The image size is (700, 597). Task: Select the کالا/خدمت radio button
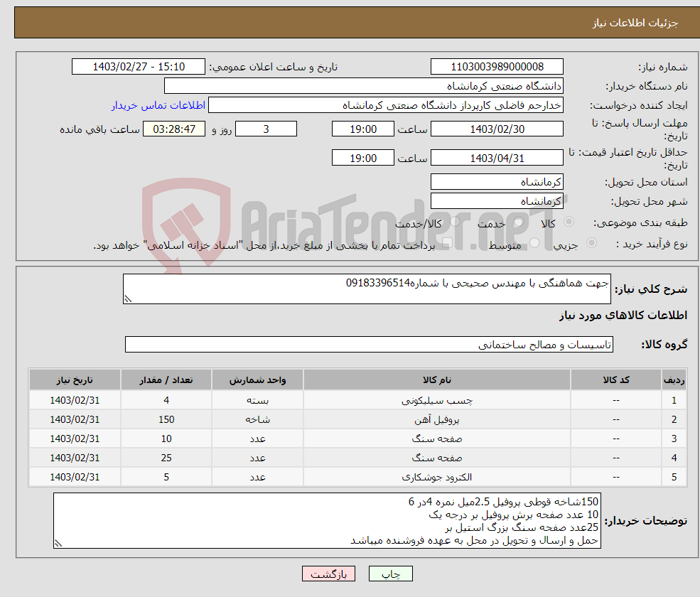455,222
